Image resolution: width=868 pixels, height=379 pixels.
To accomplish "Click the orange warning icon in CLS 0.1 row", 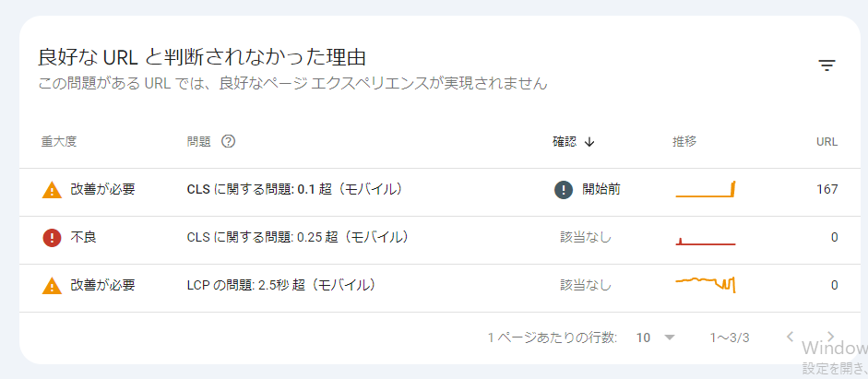I will (52, 190).
